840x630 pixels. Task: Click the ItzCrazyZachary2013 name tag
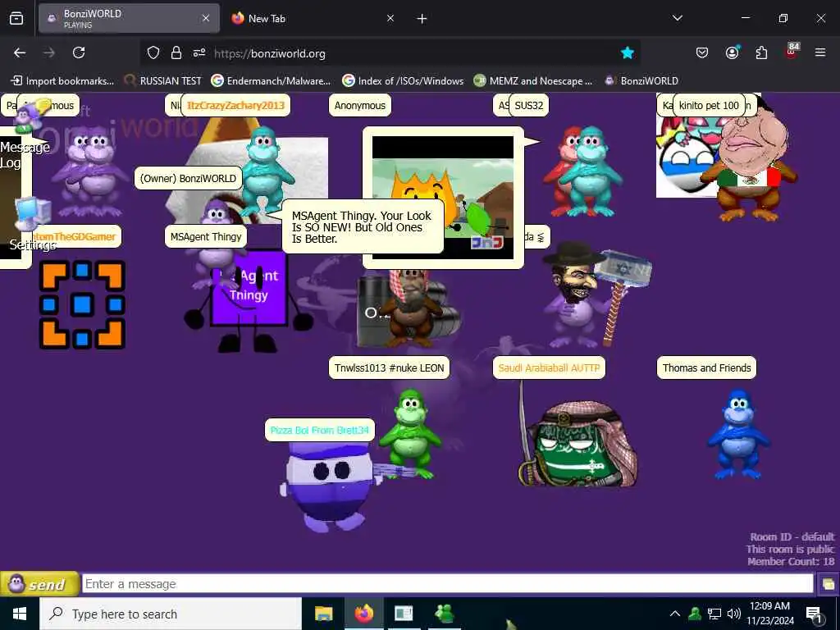(x=235, y=106)
